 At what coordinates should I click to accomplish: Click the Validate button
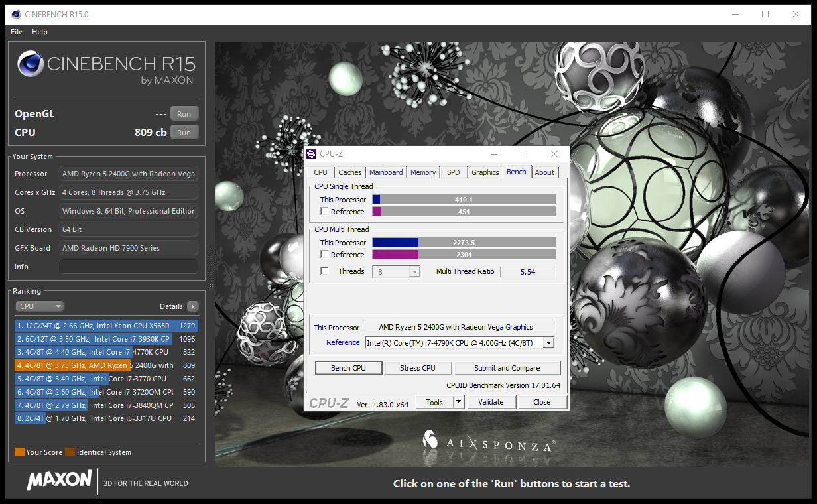pyautogui.click(x=491, y=402)
